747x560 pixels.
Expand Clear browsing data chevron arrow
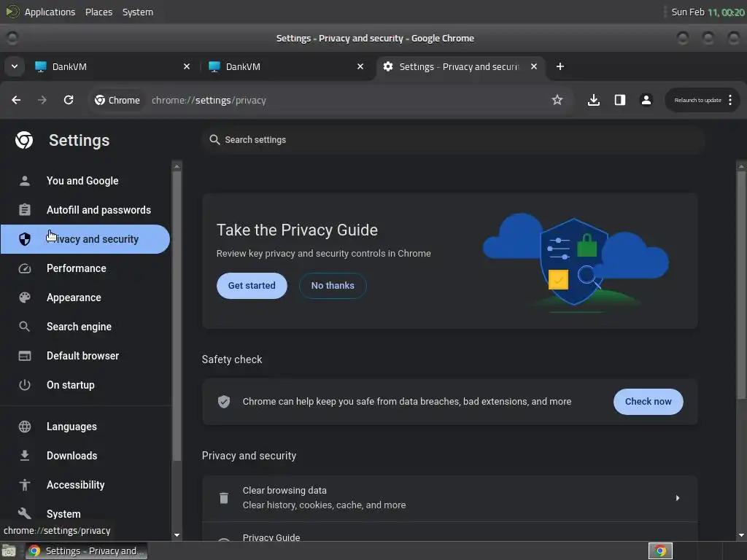pyautogui.click(x=678, y=498)
